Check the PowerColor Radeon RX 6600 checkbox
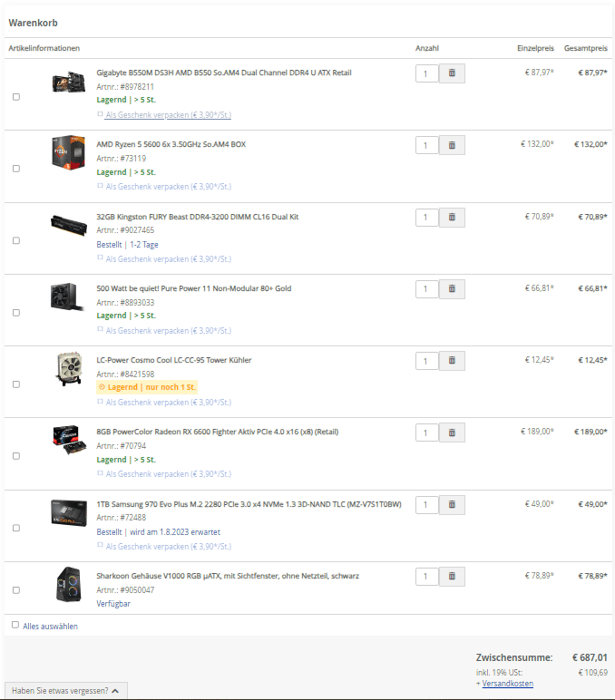This screenshot has height=700, width=615. coord(16,456)
